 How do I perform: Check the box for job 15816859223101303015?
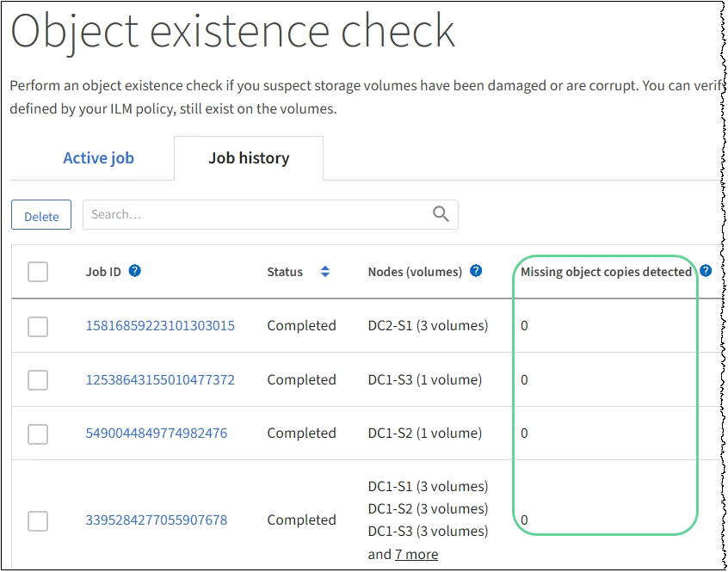(38, 326)
